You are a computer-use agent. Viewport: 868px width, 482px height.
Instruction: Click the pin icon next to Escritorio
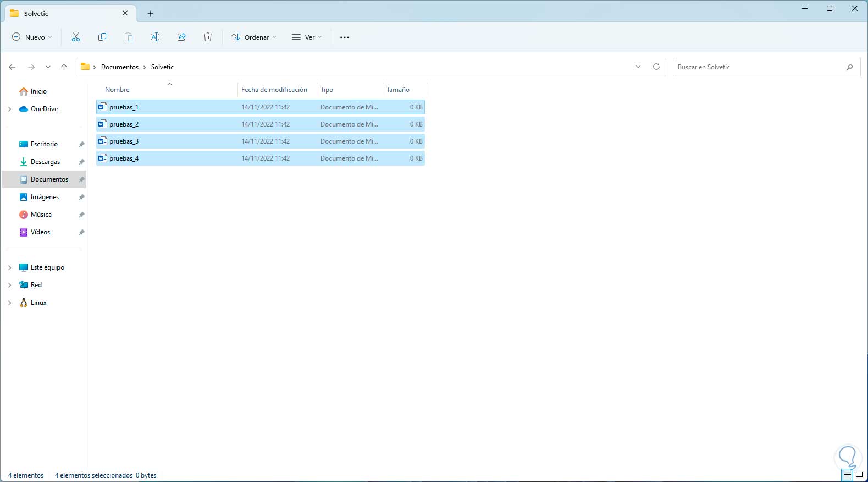tap(81, 144)
